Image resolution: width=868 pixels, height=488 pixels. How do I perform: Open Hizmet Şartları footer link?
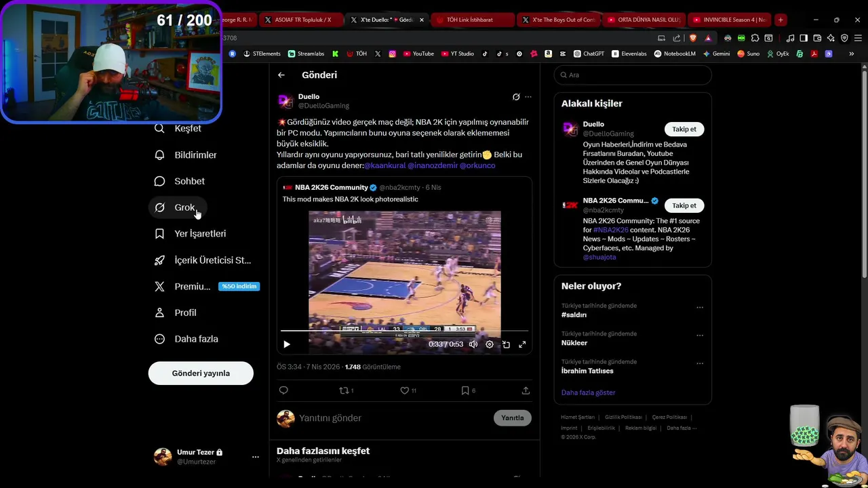point(578,418)
